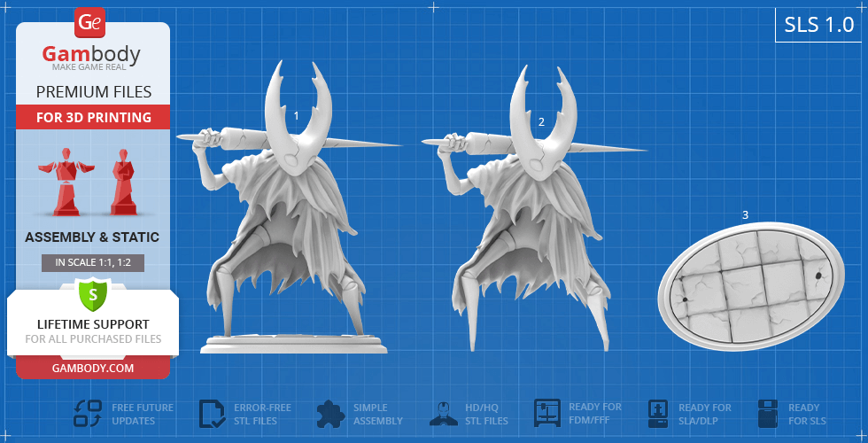Viewport: 868px width, 443px height.
Task: Click the Gambody brand name text
Action: 91,55
